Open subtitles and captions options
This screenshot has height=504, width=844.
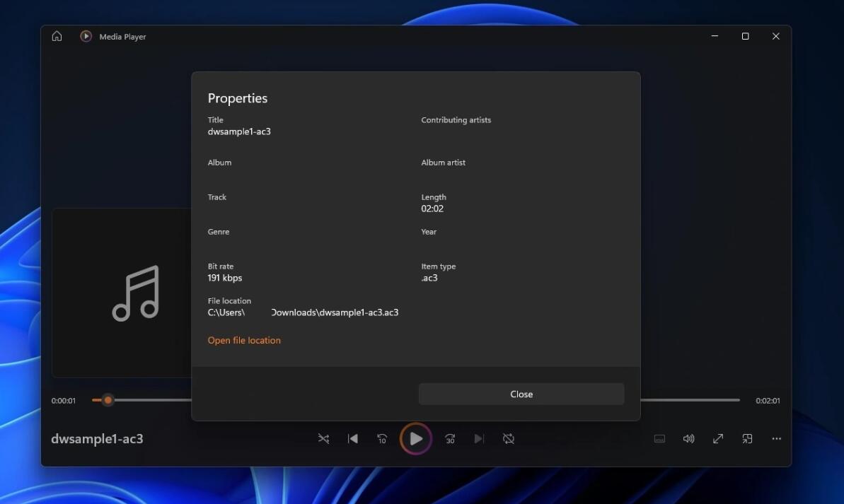point(659,439)
